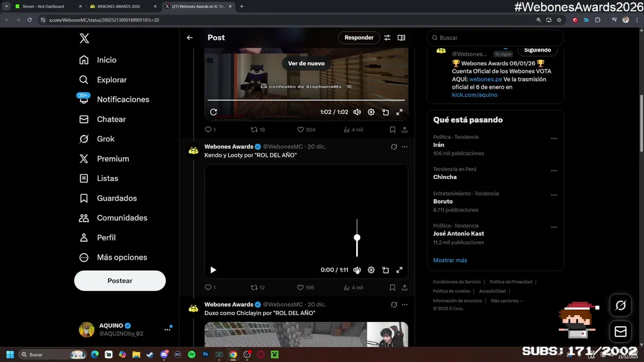Screen dimensions: 644x362
Task: Open first video's settings gear
Action: point(371,112)
